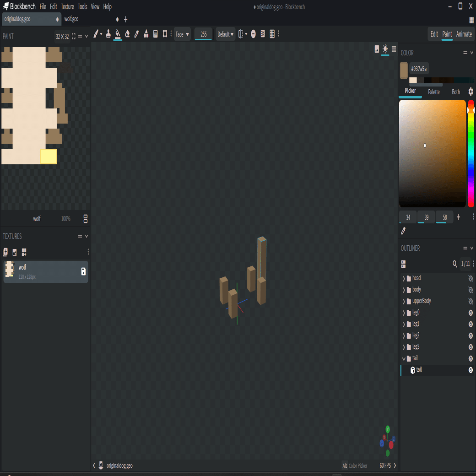Select the Gradient tool
The width and height of the screenshot is (476, 476).
point(156,34)
